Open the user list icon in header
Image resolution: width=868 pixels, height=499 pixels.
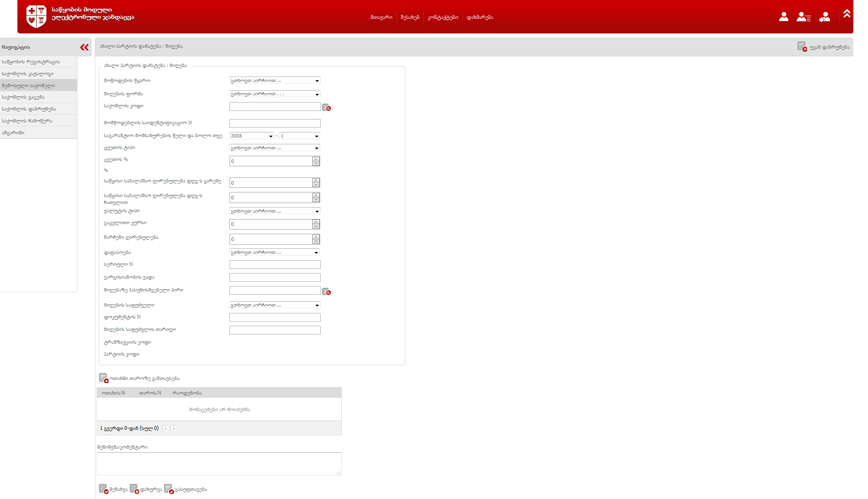[803, 17]
